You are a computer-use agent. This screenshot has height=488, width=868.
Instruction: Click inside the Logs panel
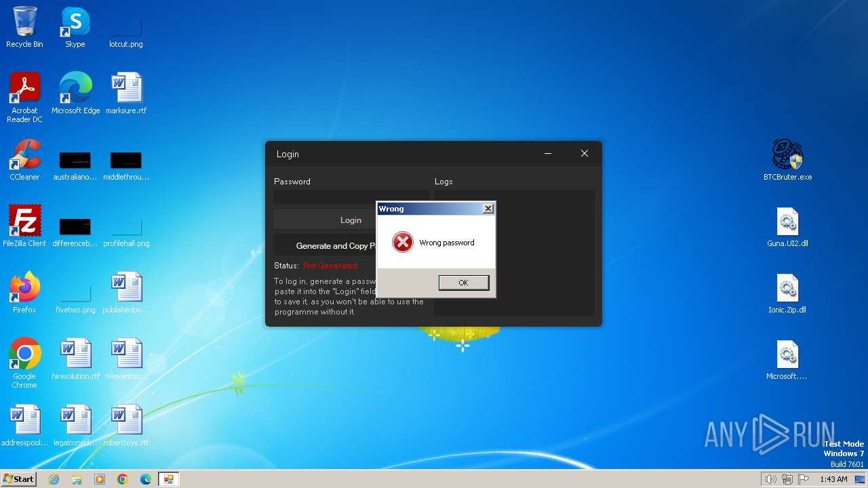tap(545, 252)
